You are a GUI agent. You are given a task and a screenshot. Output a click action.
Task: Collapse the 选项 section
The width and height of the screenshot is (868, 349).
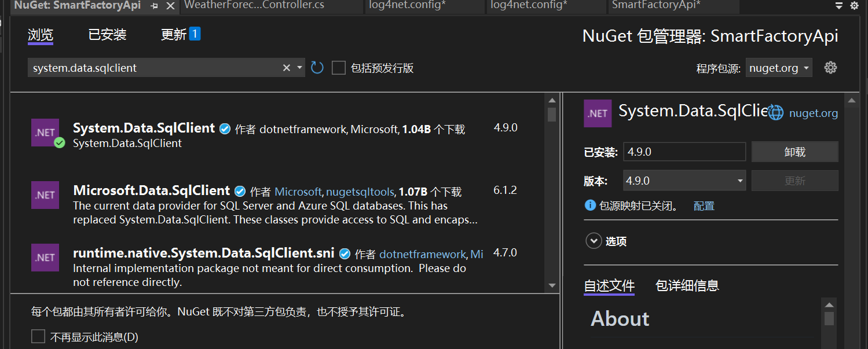(x=593, y=241)
